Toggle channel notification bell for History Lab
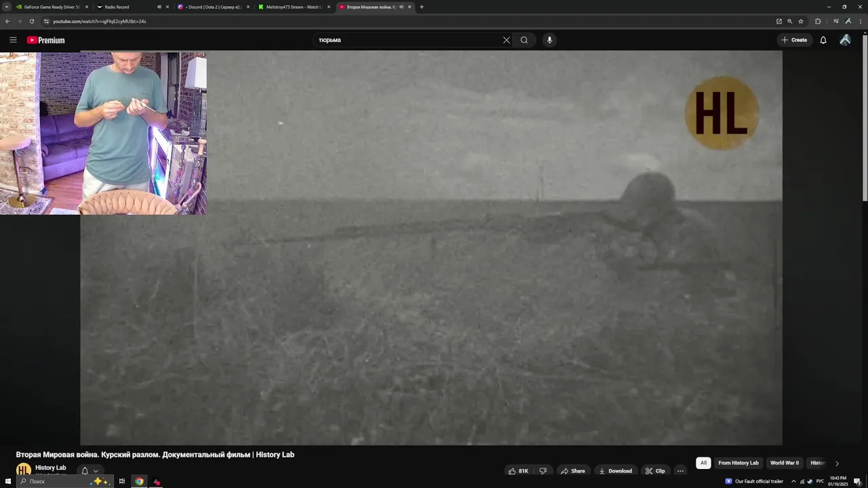 point(85,470)
